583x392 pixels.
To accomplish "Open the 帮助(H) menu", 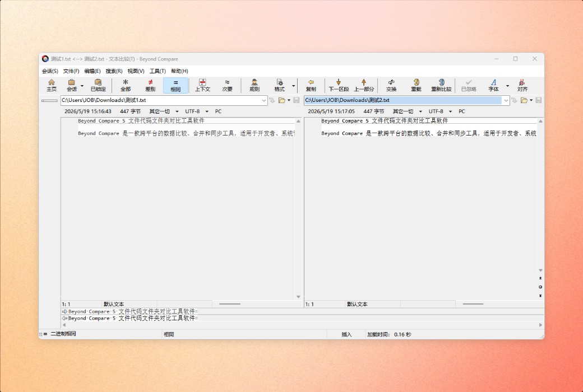I will 179,71.
